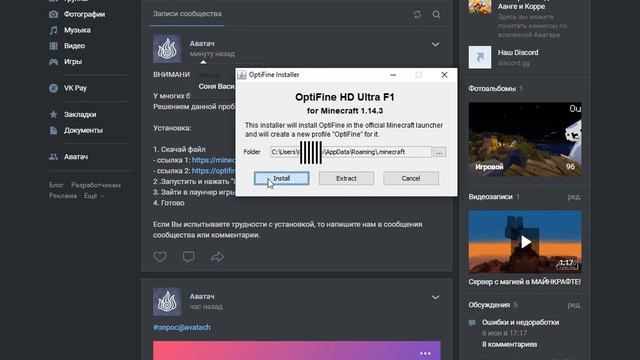Open Видео in the VK sidebar
Screen dimensions: 640x360
pos(74,46)
